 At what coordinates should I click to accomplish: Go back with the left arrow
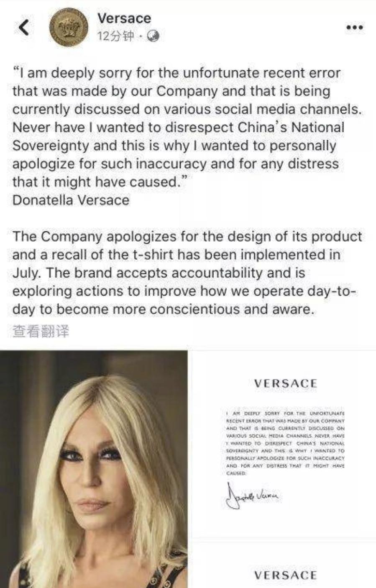tap(24, 28)
